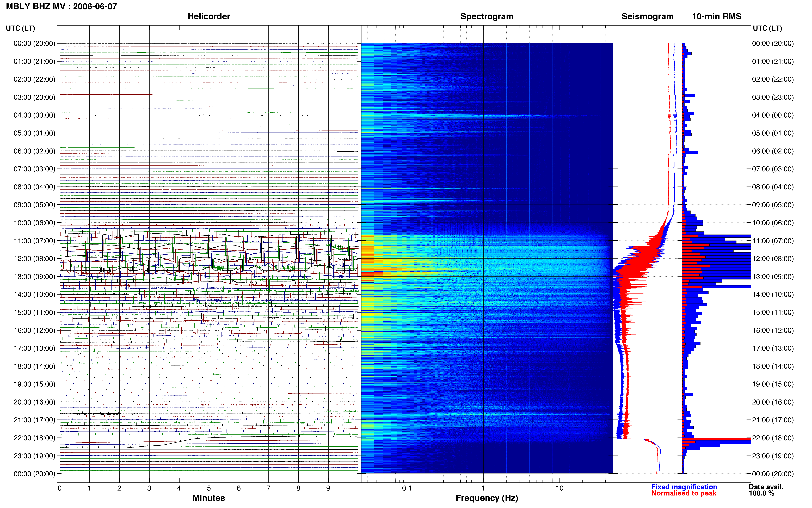Click left time label '23:00 (19:00)'
812x508 pixels.
(34, 456)
